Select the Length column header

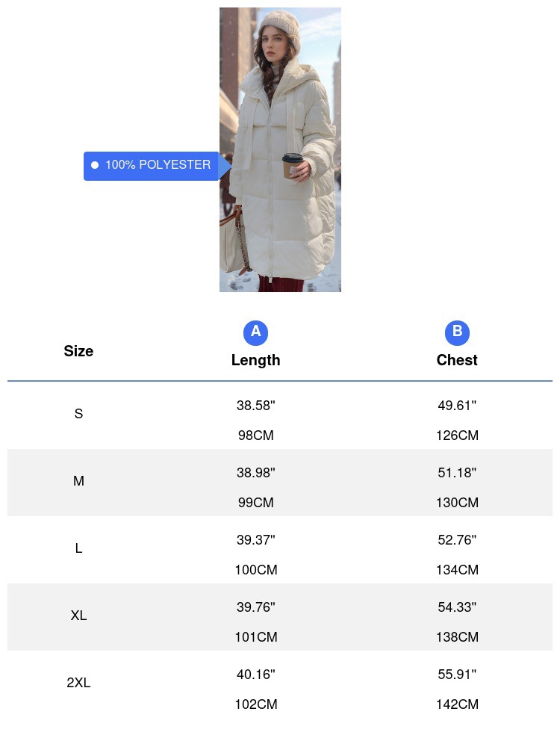(255, 360)
